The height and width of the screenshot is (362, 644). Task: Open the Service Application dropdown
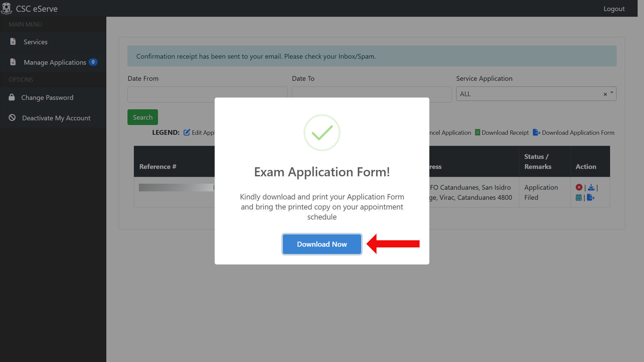pyautogui.click(x=536, y=94)
